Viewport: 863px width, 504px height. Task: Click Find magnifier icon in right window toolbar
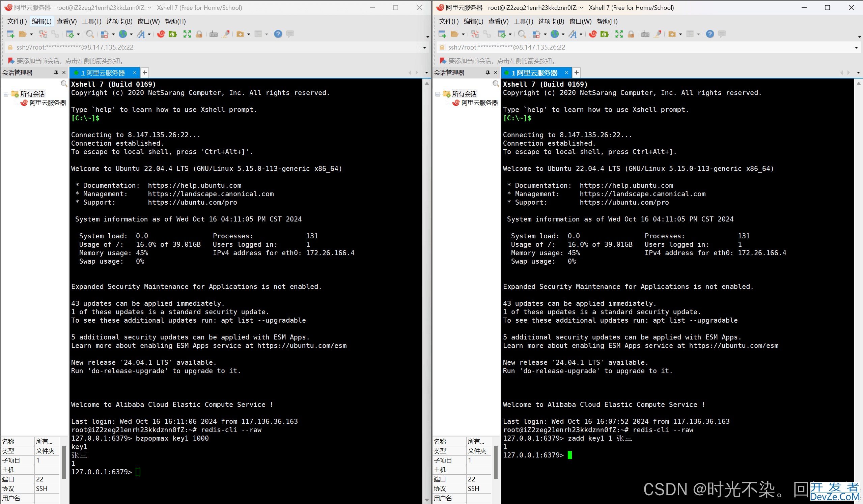click(522, 34)
